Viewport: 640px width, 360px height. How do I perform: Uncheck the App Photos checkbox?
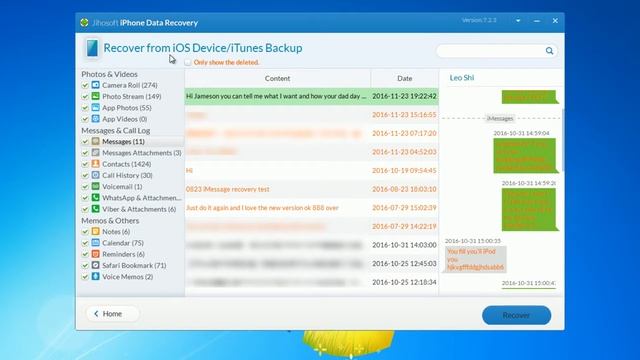[85, 108]
